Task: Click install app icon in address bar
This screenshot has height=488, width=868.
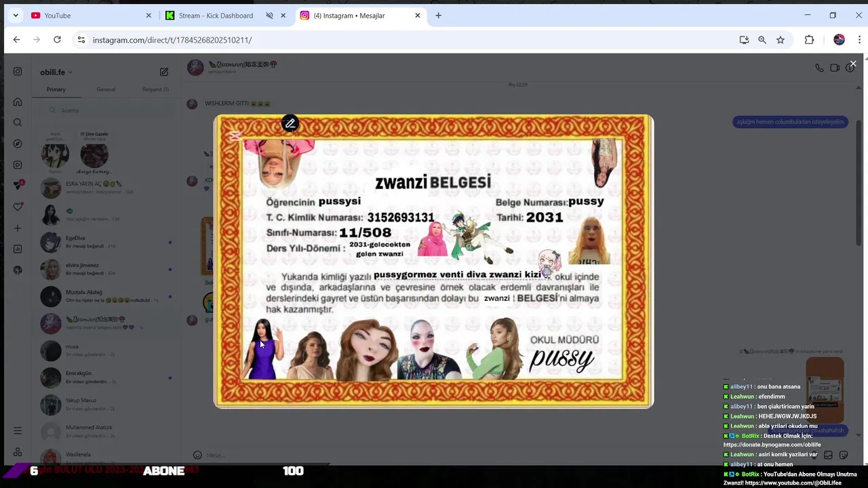Action: pyautogui.click(x=744, y=40)
